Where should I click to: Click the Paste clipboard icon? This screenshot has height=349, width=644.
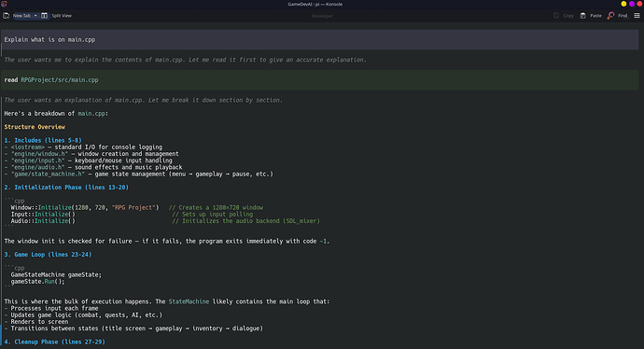tap(582, 16)
